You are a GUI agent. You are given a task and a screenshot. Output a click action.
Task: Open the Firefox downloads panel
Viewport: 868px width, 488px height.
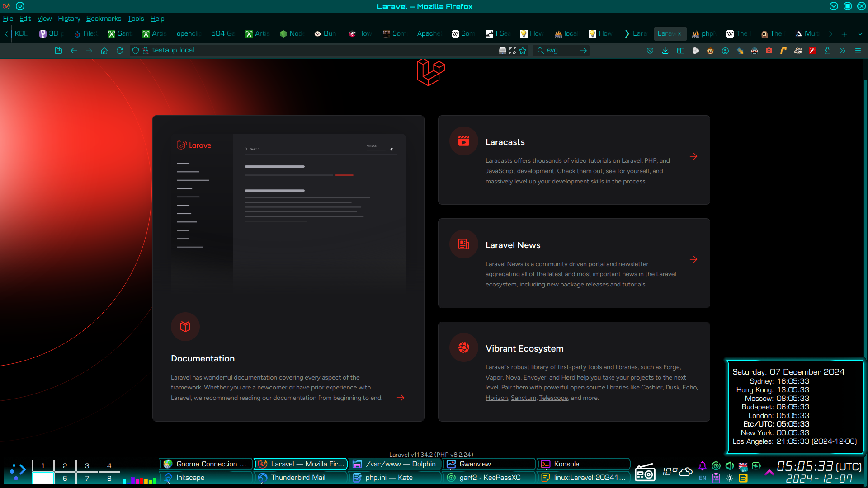coord(665,51)
